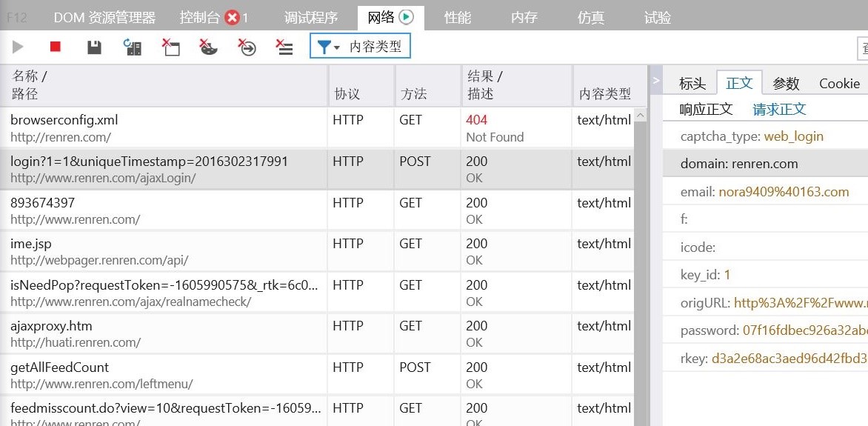Click the origURL parameter row

pos(765,302)
